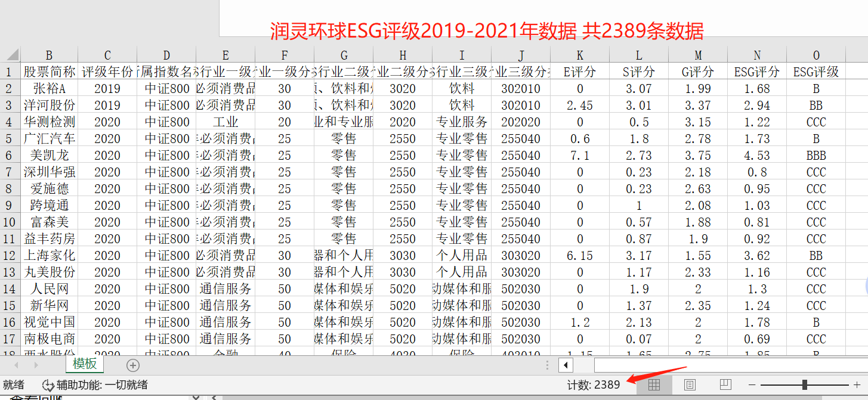This screenshot has height=400, width=868.
Task: Select column F header
Action: [285, 55]
